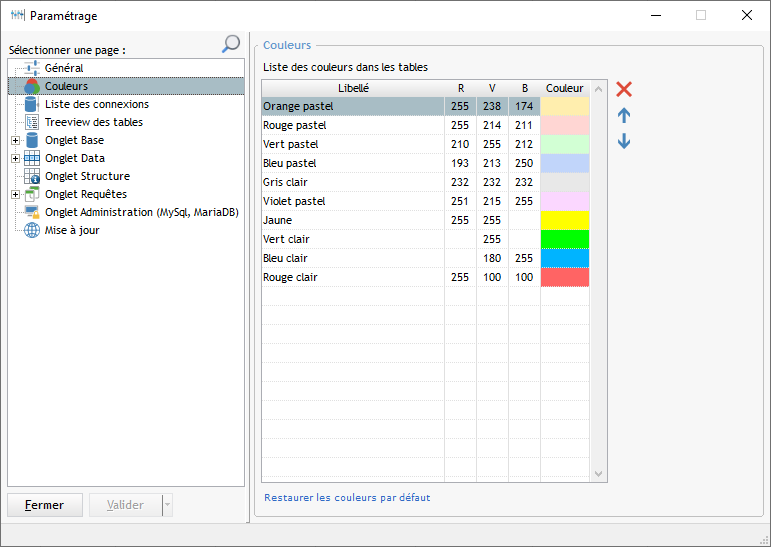Open the Onglet Structure page

(x=88, y=176)
